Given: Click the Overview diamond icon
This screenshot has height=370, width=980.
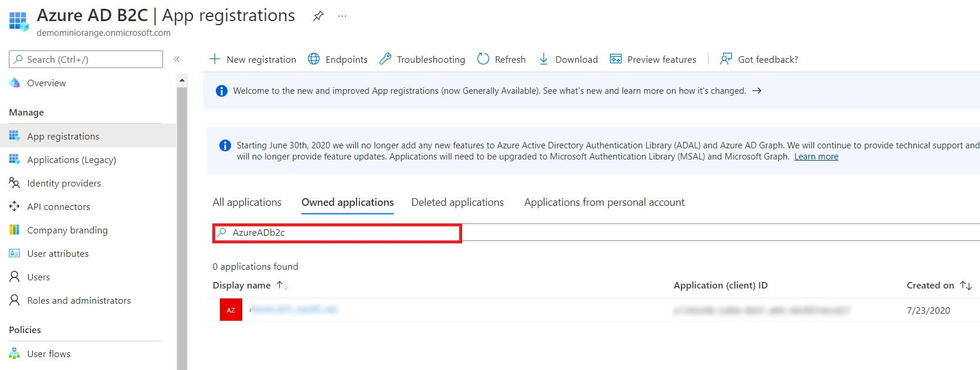Looking at the screenshot, I should click(x=15, y=83).
